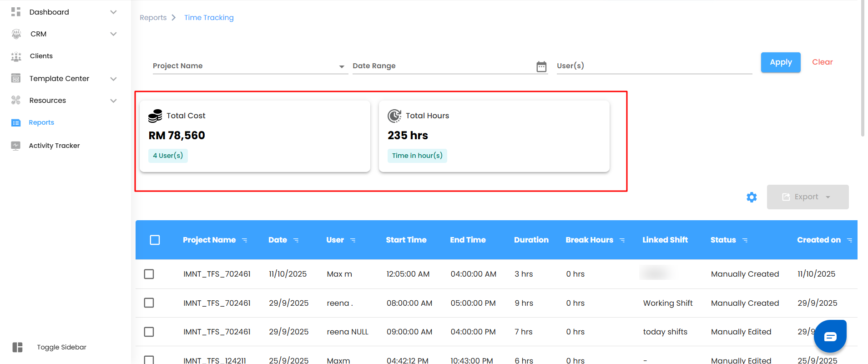The width and height of the screenshot is (868, 364).
Task: Click the Linked Shift column header
Action: click(665, 240)
